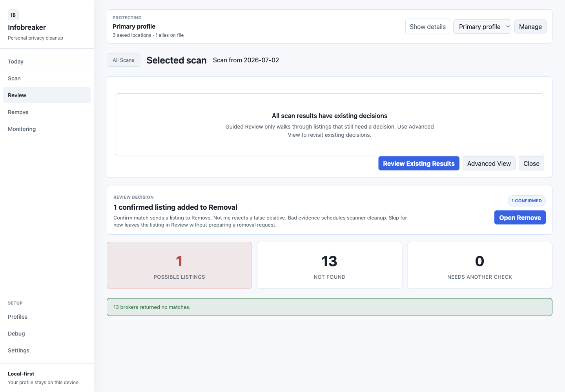565x392 pixels.
Task: Click the IB Infobreaker logo icon
Action: (13, 15)
